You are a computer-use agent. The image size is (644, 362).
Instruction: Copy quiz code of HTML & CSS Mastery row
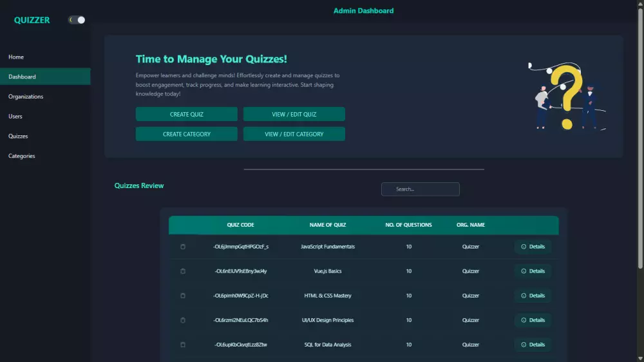(x=183, y=296)
